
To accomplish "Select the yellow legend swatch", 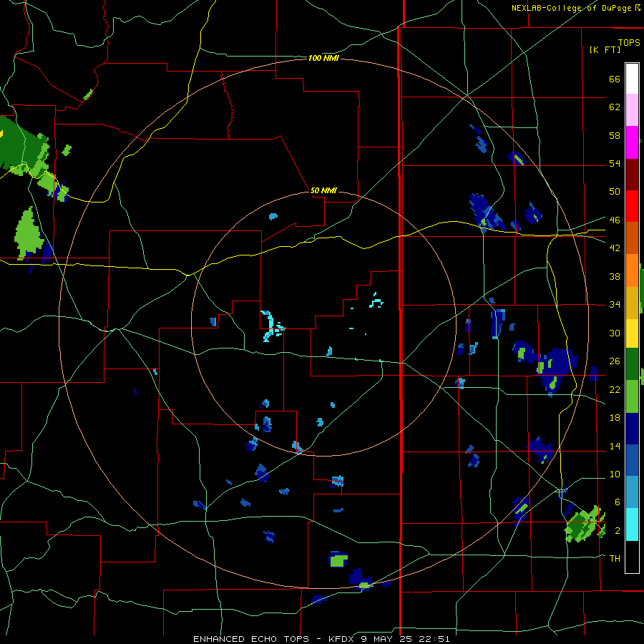I will pyautogui.click(x=632, y=333).
